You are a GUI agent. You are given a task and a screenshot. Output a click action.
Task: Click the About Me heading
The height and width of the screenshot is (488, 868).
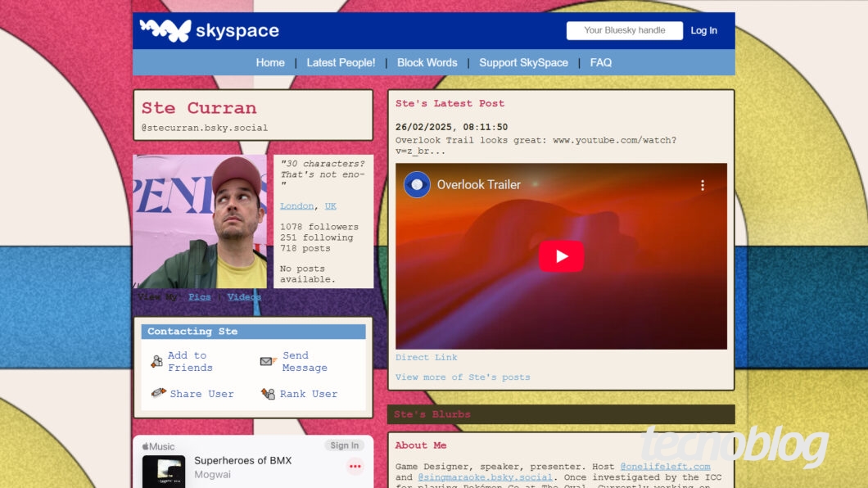pyautogui.click(x=421, y=445)
